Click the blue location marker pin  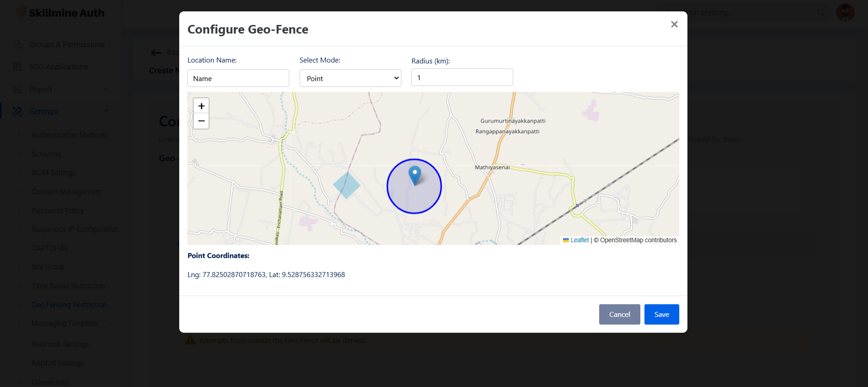pyautogui.click(x=415, y=175)
